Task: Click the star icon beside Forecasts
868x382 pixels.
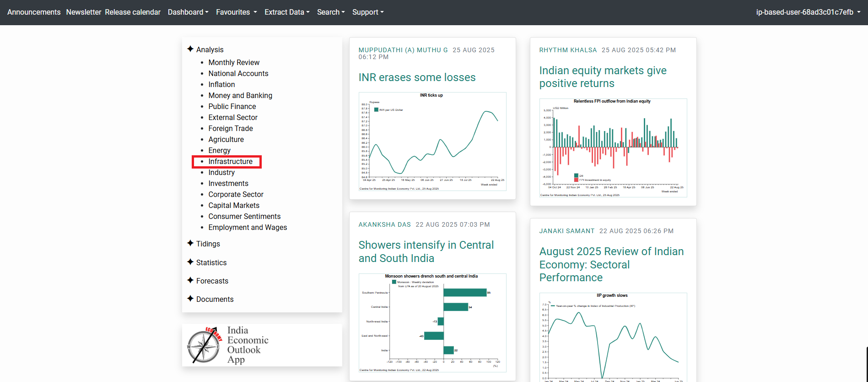Action: click(190, 280)
